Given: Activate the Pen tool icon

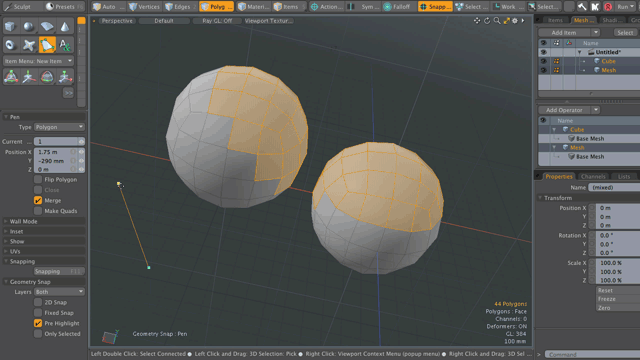Looking at the screenshot, I should coord(47,44).
